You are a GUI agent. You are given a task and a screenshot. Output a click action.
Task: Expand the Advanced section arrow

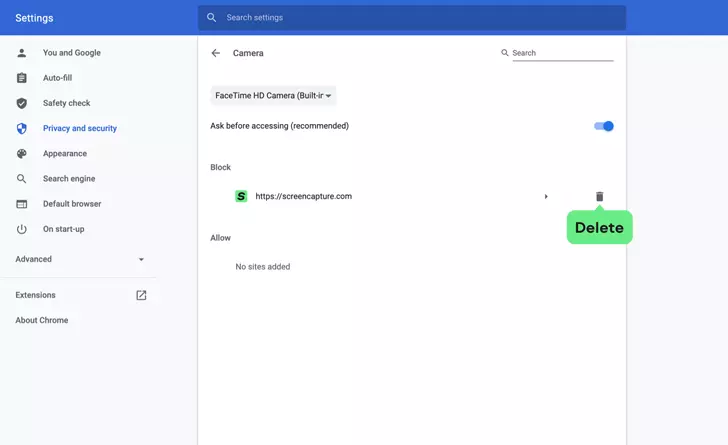(x=141, y=259)
